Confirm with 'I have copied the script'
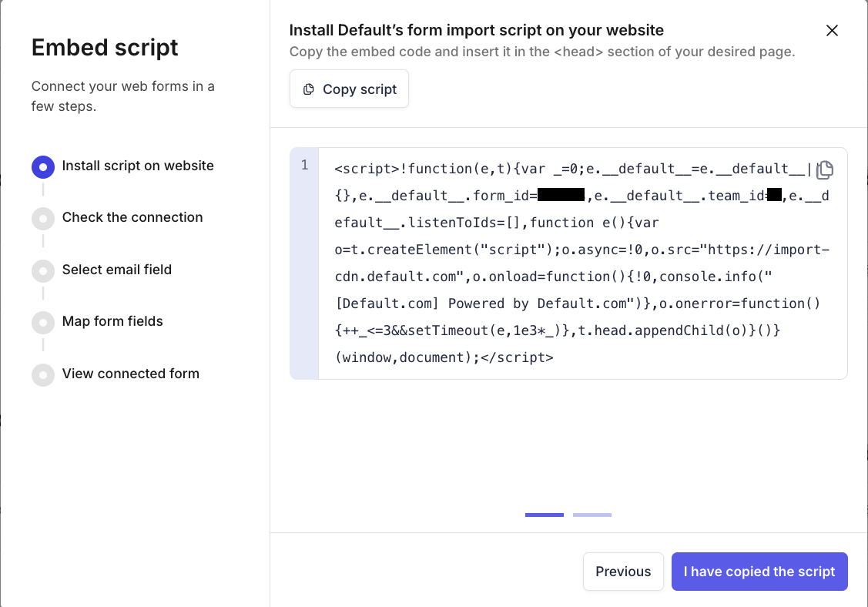 (x=759, y=572)
